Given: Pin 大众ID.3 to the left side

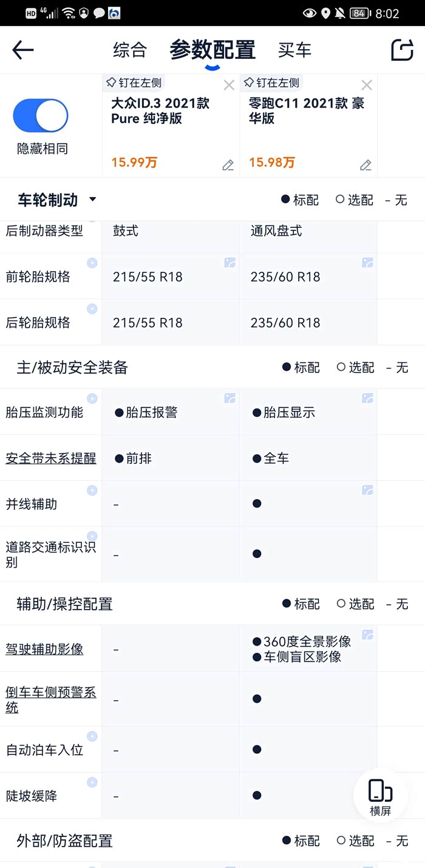Looking at the screenshot, I should tap(134, 83).
